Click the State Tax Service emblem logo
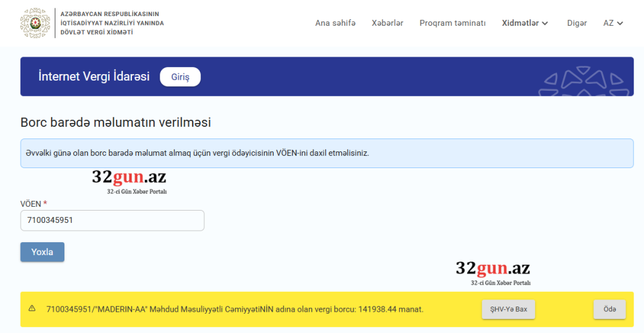This screenshot has width=644, height=333. pyautogui.click(x=35, y=23)
